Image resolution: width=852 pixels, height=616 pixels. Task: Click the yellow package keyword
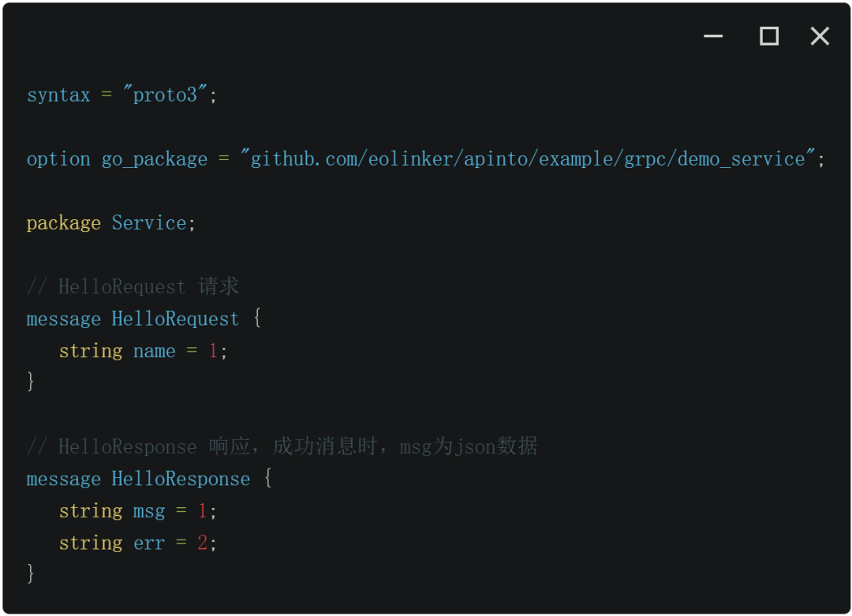[64, 223]
